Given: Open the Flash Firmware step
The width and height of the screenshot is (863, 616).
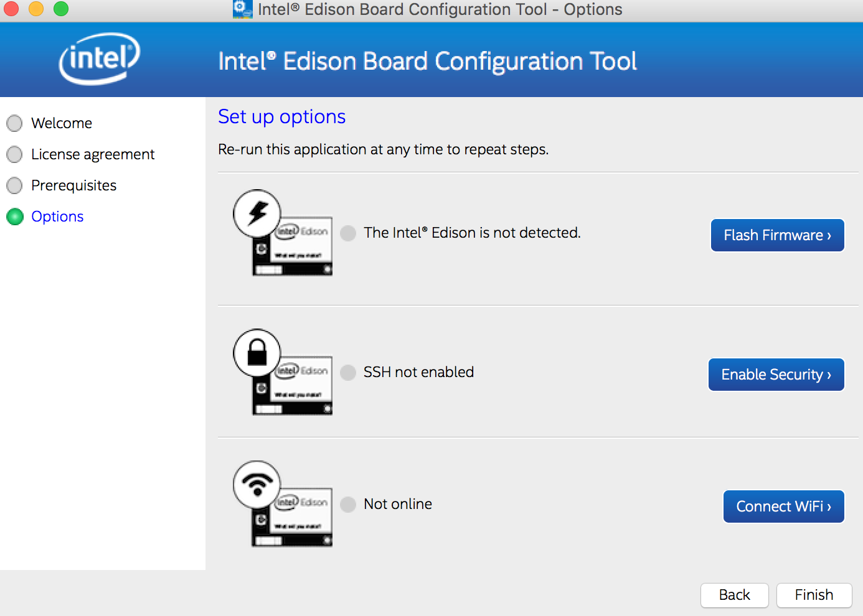Looking at the screenshot, I should (x=777, y=235).
